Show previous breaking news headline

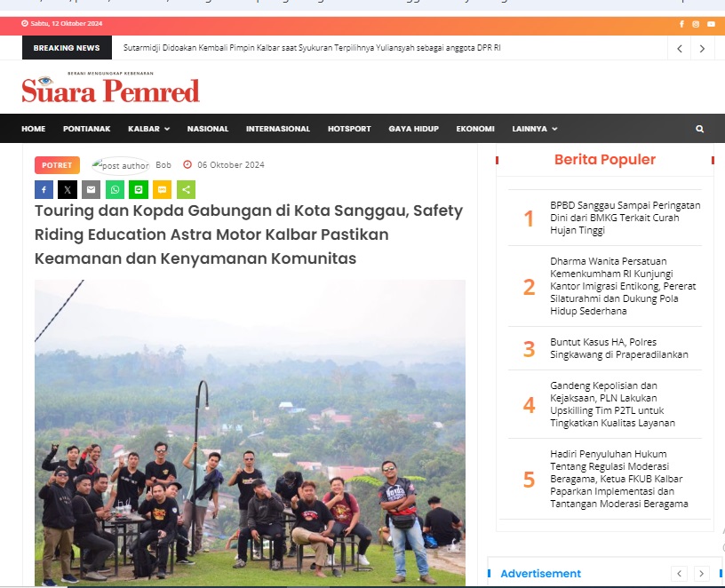pyautogui.click(x=680, y=48)
